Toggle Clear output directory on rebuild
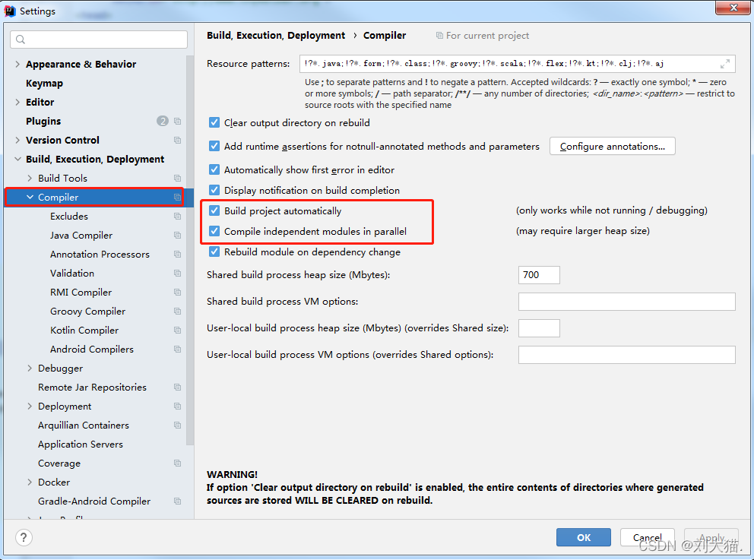The image size is (754, 560). (214, 123)
